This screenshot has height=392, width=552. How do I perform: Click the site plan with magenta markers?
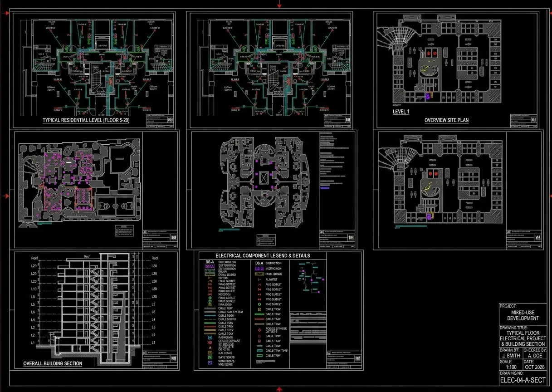(78, 182)
